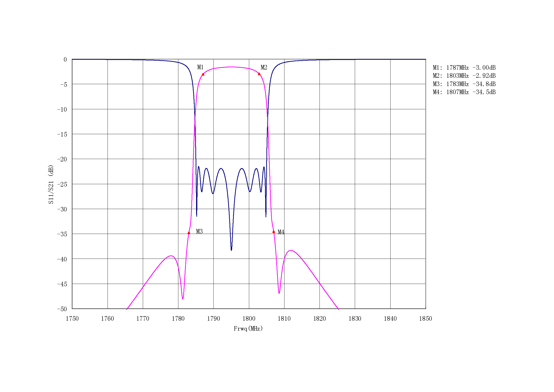Click the 1750 x-axis tick label

(72, 319)
